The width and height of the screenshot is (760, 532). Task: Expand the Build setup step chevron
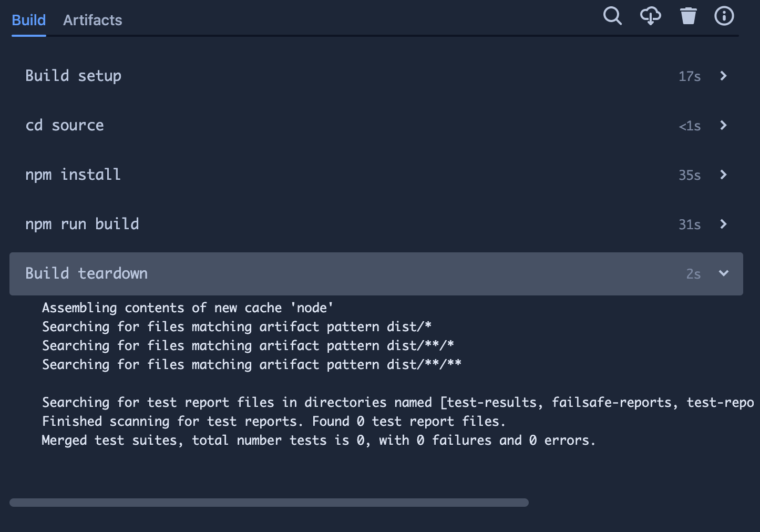[723, 76]
